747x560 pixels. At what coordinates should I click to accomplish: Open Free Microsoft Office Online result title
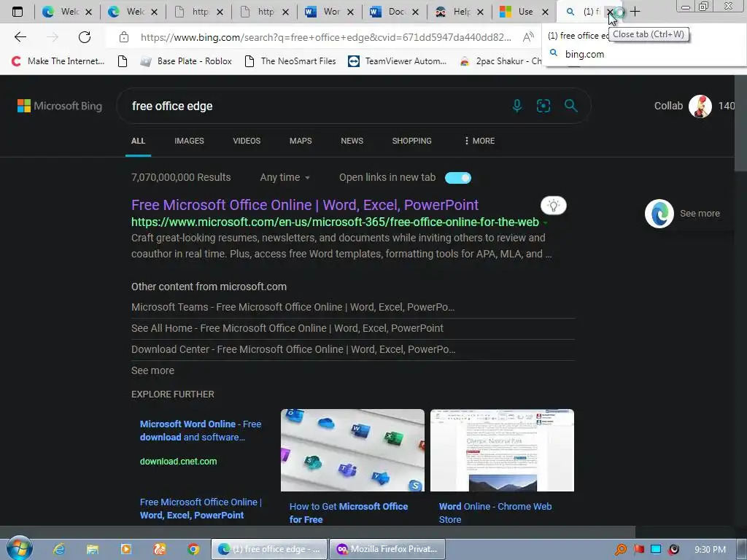click(305, 205)
